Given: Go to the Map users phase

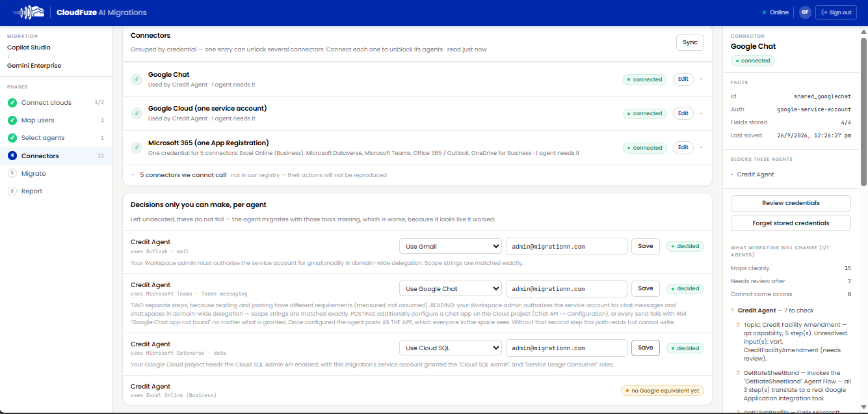Looking at the screenshot, I should [56, 120].
